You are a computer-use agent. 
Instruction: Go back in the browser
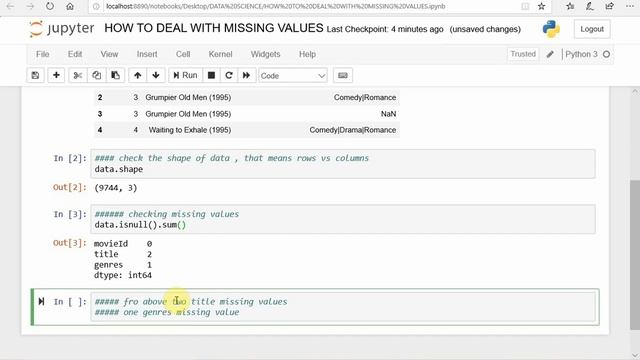click(x=10, y=6)
